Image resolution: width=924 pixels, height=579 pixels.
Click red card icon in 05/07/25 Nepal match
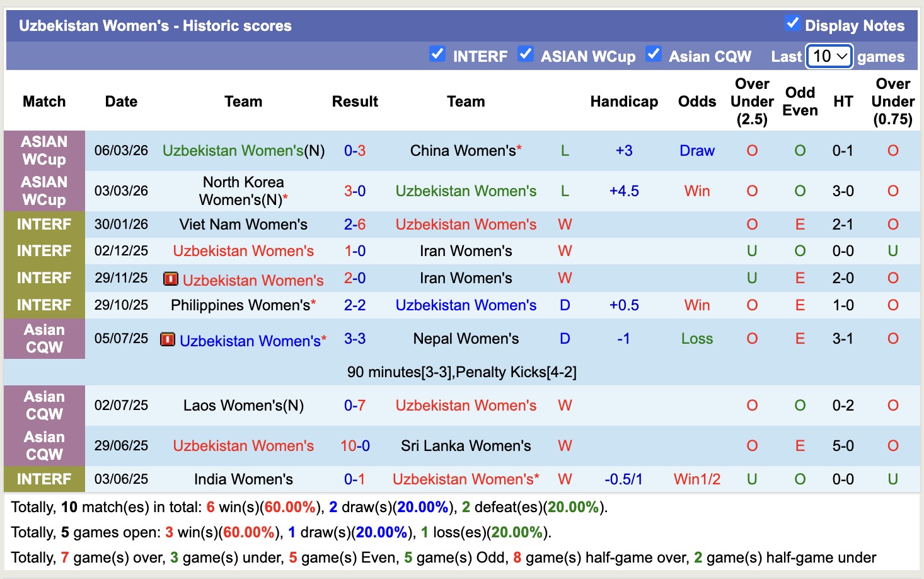click(167, 339)
